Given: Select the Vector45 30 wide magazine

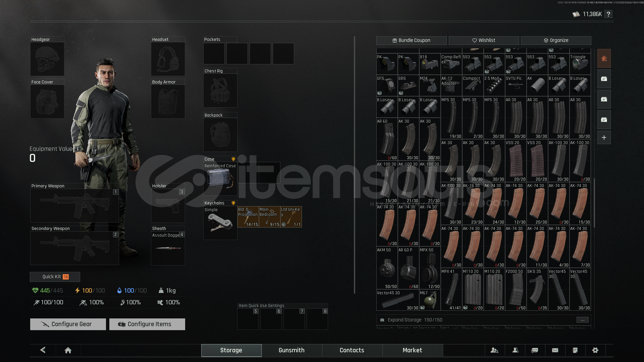Looking at the screenshot, I should pyautogui.click(x=398, y=300).
